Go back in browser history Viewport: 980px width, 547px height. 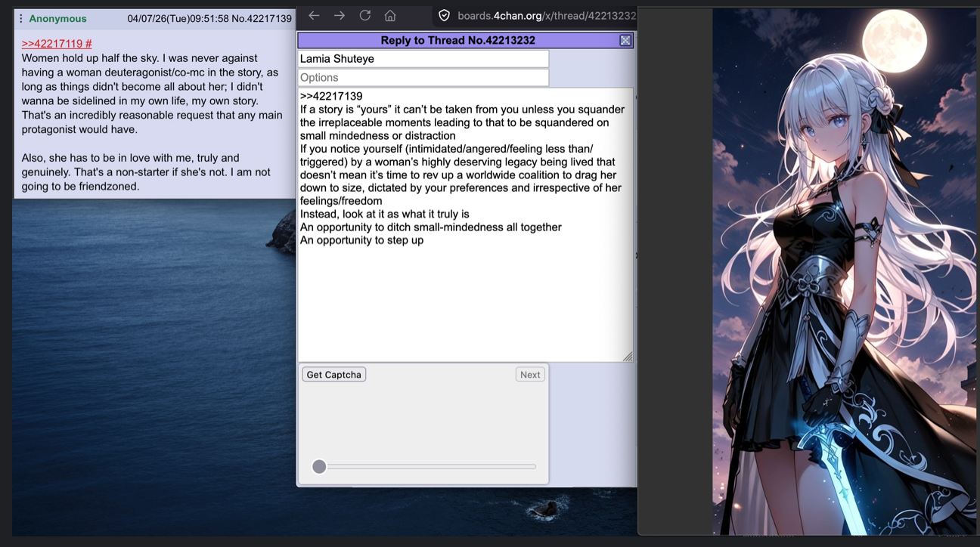coord(314,16)
